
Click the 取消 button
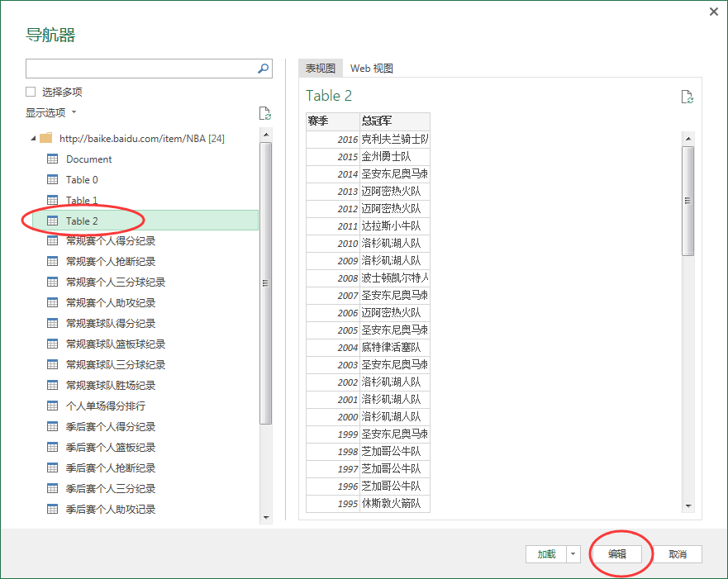[x=678, y=554]
